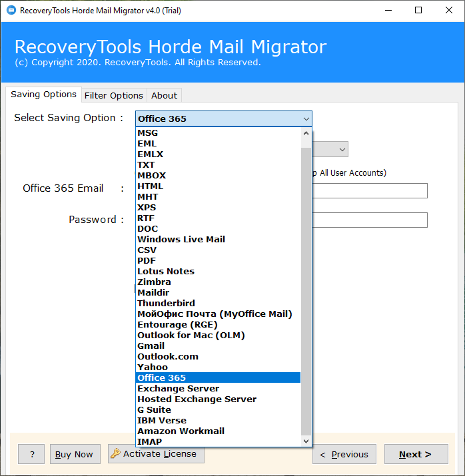
Task: Select Gmail from the list
Action: pyautogui.click(x=218, y=346)
